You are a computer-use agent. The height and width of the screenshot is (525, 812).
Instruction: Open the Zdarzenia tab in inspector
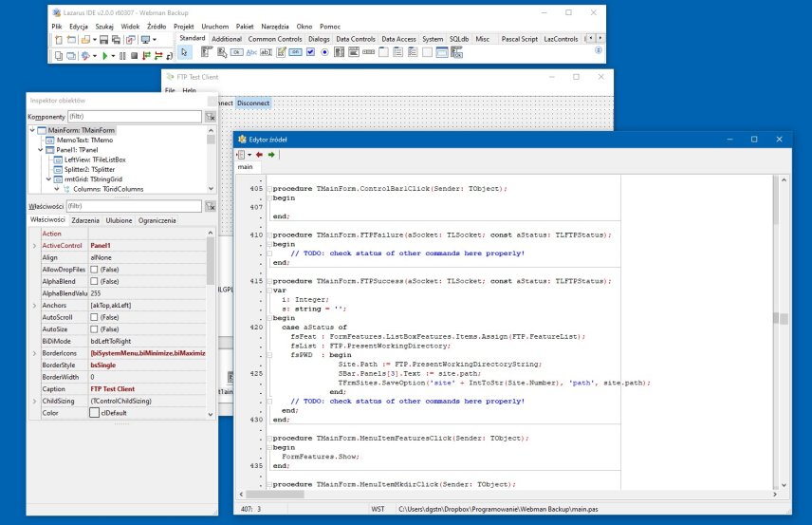point(85,220)
